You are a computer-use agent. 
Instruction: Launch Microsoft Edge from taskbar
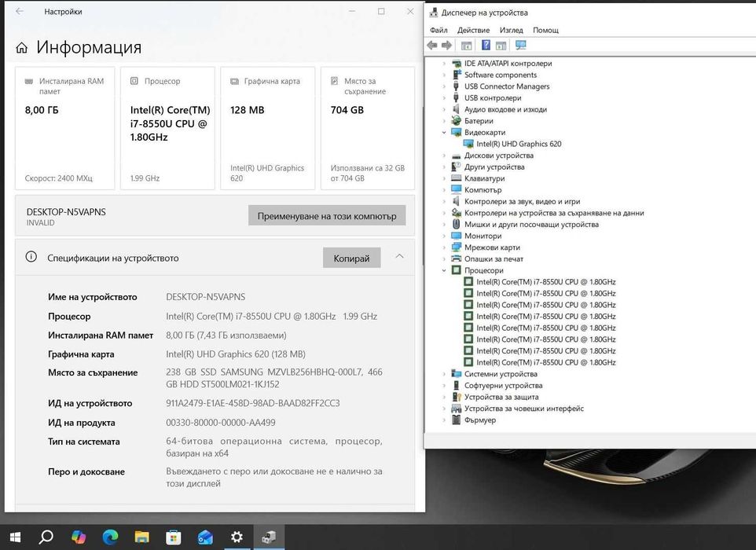pos(110,537)
